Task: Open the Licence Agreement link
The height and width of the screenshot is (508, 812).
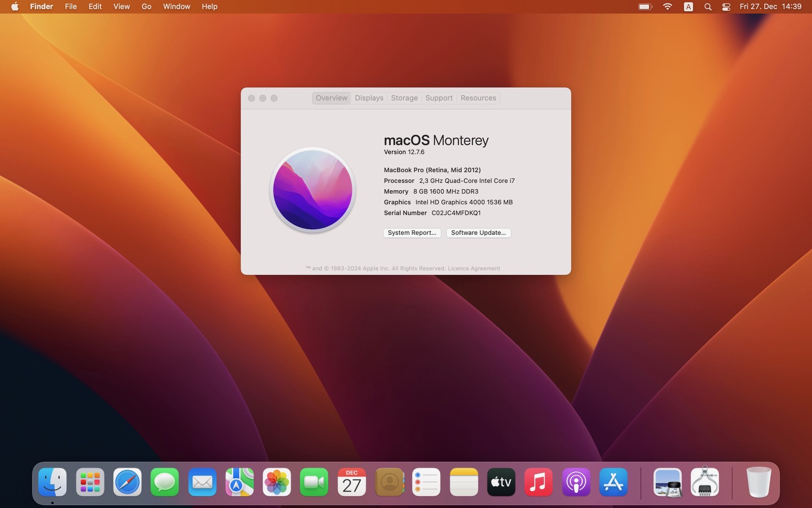Action: click(x=474, y=268)
